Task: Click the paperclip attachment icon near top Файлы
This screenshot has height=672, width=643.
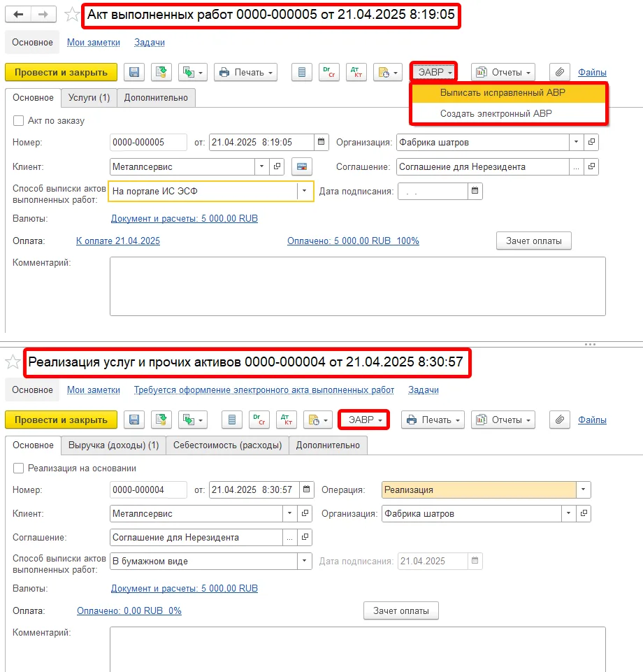Action: coord(559,73)
